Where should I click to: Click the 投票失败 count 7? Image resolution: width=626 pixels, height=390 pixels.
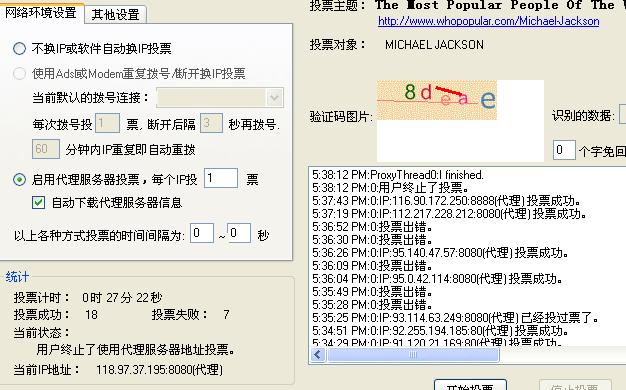[x=226, y=315]
